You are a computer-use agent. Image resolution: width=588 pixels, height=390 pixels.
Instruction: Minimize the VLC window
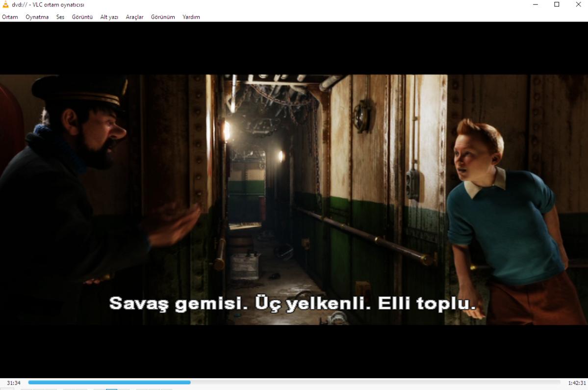click(x=536, y=4)
